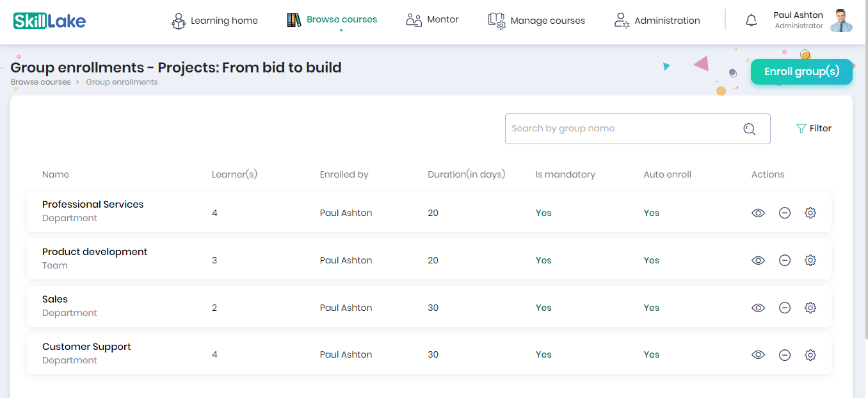Image resolution: width=868 pixels, height=398 pixels.
Task: Open settings gear for Professional Services
Action: [810, 213]
